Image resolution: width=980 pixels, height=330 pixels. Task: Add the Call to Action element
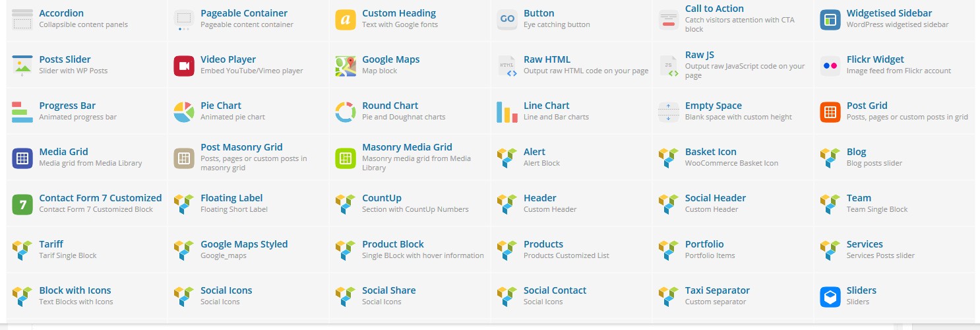click(x=733, y=18)
